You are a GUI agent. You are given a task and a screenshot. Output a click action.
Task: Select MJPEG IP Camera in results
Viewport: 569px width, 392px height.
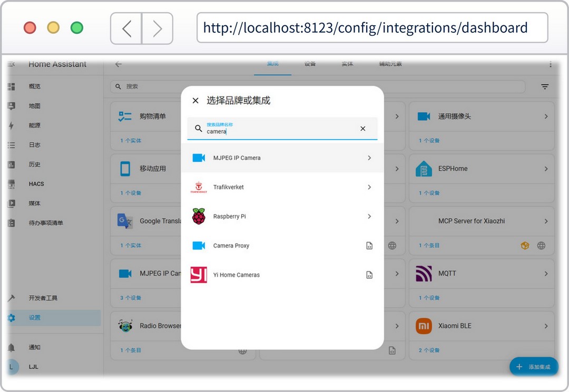tap(282, 158)
